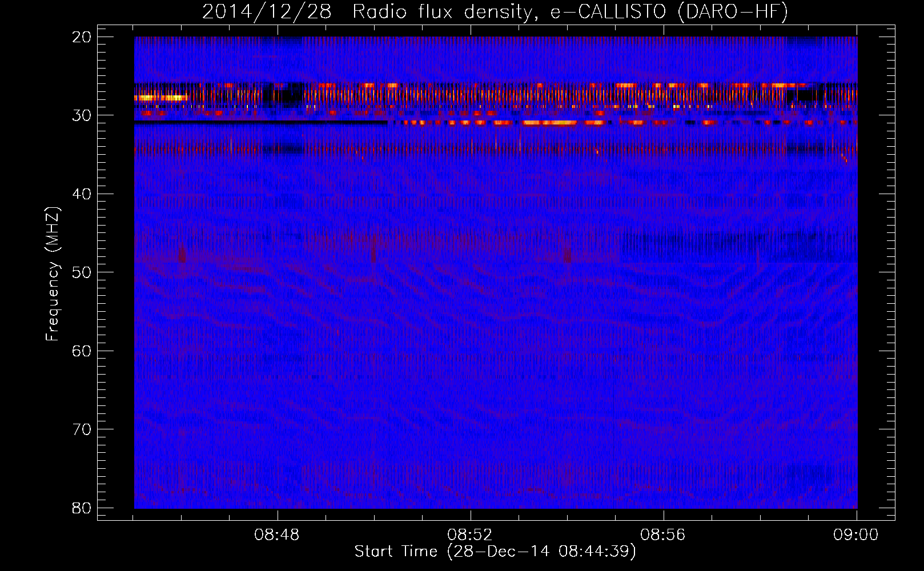Click the '08:52' time tick label
The image size is (924, 571).
(x=470, y=535)
